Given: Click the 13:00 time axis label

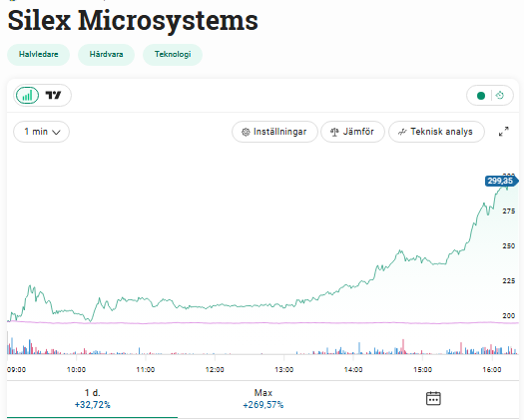Looking at the screenshot, I should click(x=284, y=370).
